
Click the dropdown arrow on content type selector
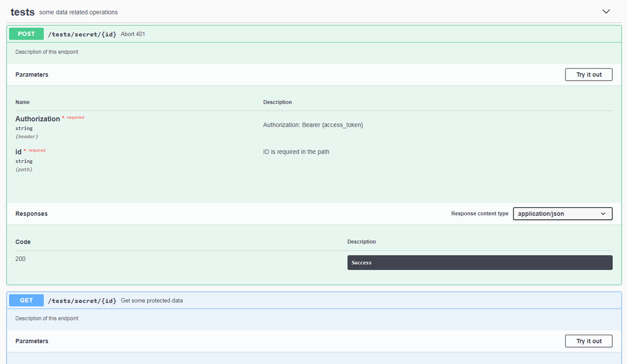tap(603, 214)
